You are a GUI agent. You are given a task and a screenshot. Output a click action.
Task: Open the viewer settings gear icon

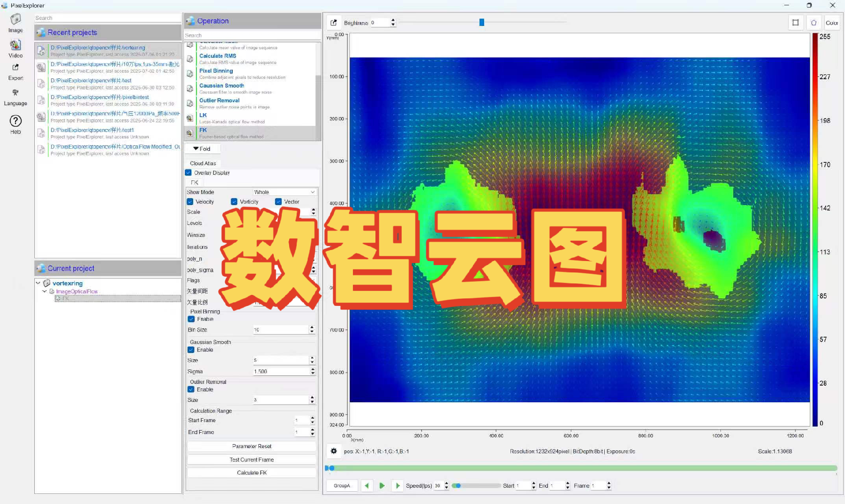point(334,451)
